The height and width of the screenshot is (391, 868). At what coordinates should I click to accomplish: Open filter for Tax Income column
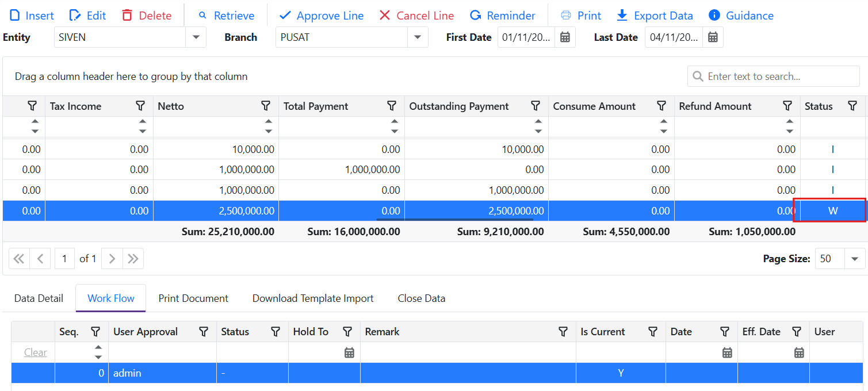[x=140, y=106]
